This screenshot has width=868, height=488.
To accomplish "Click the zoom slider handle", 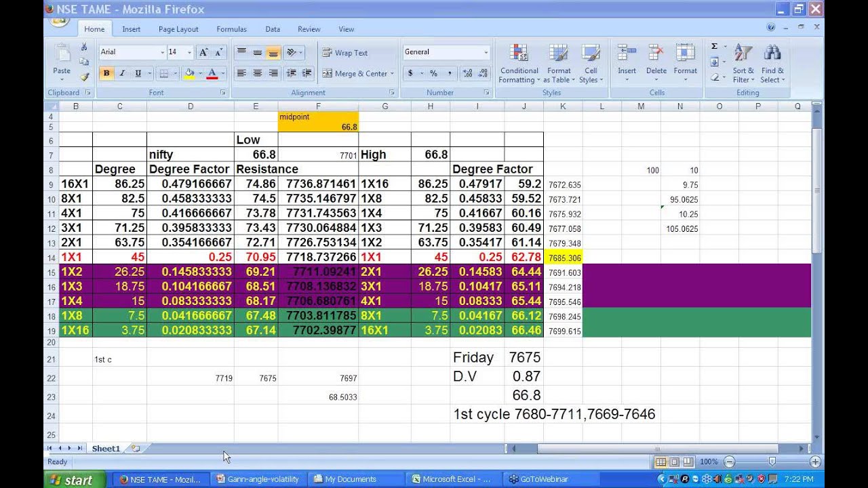I will 772,462.
